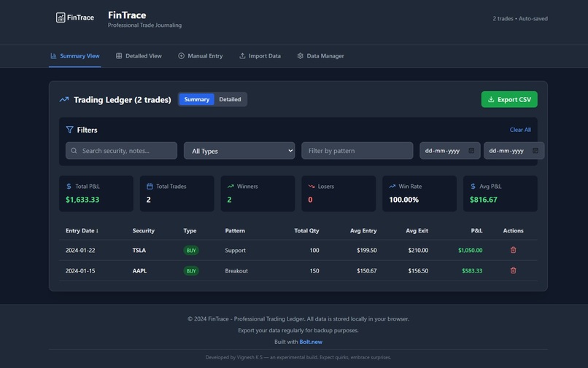Viewport: 588px width, 368px height.
Task: Click the Trading Ledger trend icon
Action: pyautogui.click(x=63, y=99)
